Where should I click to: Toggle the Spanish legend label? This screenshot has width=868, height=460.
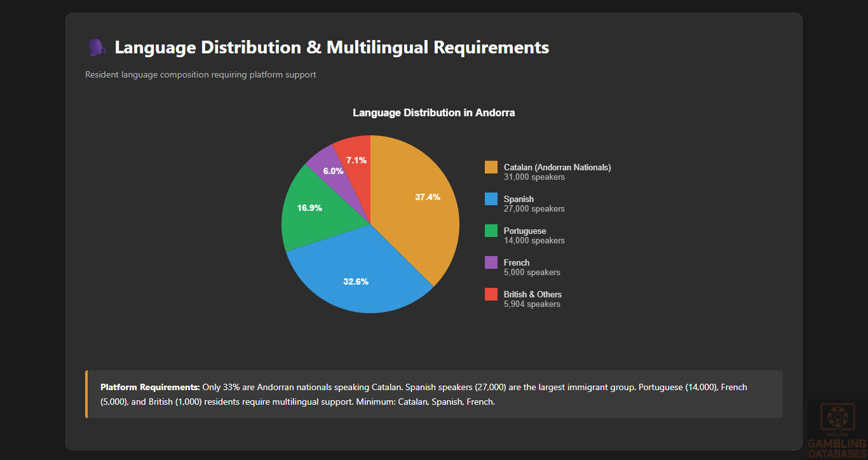click(519, 199)
